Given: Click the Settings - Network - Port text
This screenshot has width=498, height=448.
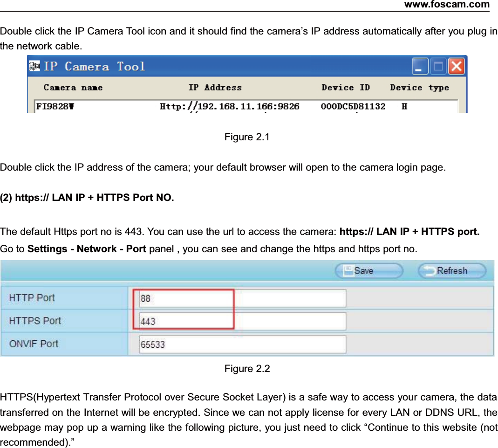Looking at the screenshot, I should tap(87, 249).
